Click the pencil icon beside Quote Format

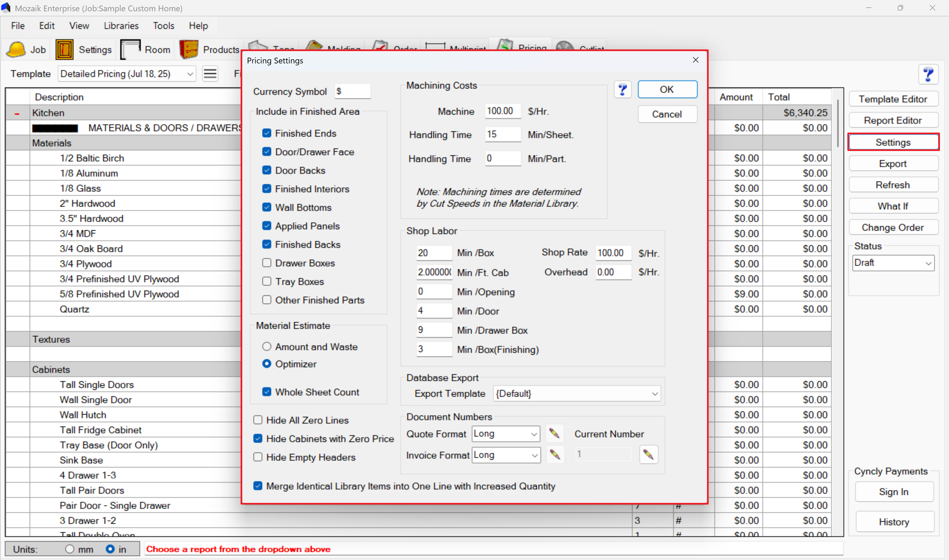point(554,433)
